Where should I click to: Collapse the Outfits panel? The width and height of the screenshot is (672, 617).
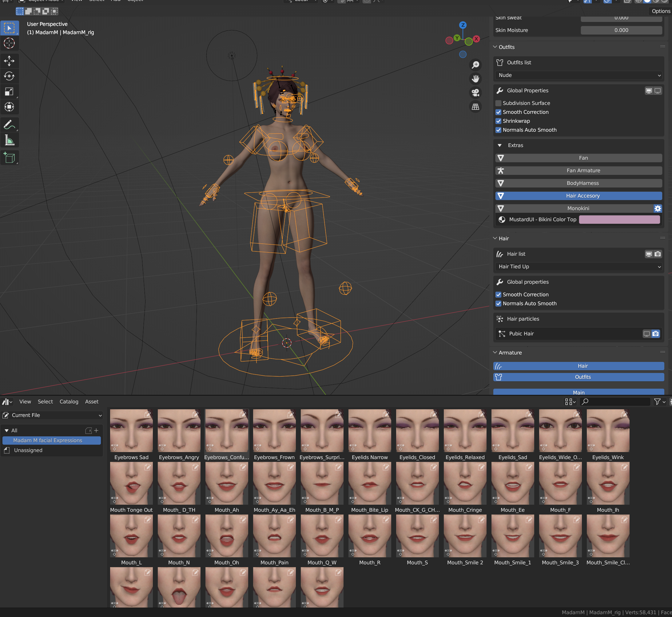[x=495, y=47]
